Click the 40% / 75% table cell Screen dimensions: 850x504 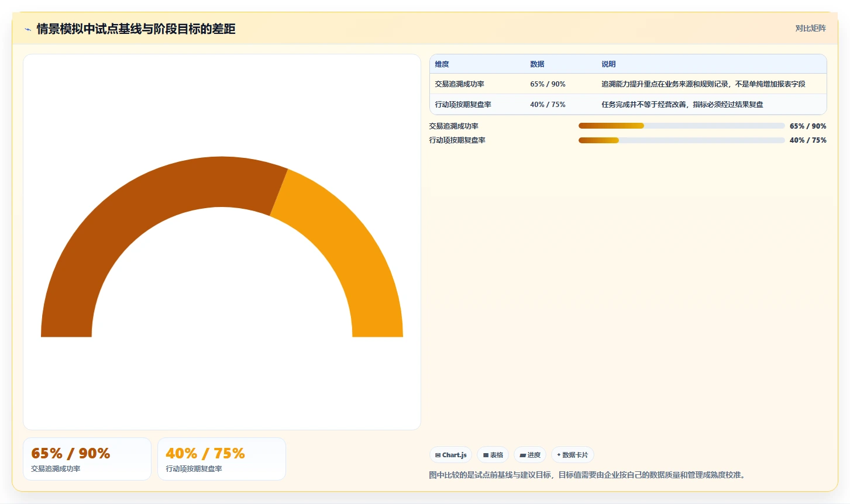point(548,105)
